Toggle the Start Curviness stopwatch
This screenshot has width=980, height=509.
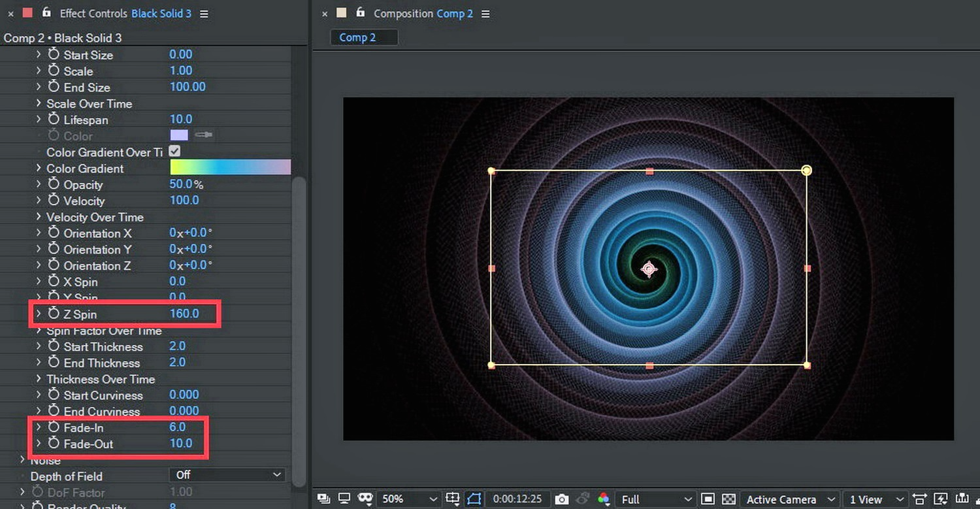[54, 395]
